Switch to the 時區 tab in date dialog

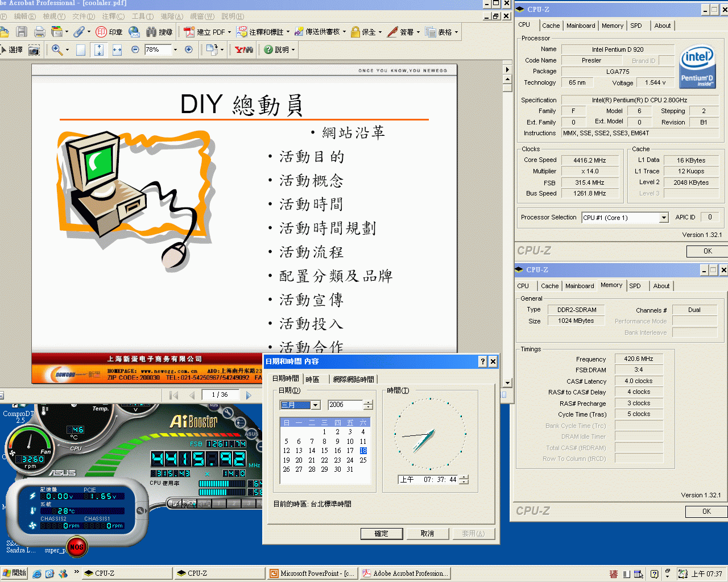312,380
